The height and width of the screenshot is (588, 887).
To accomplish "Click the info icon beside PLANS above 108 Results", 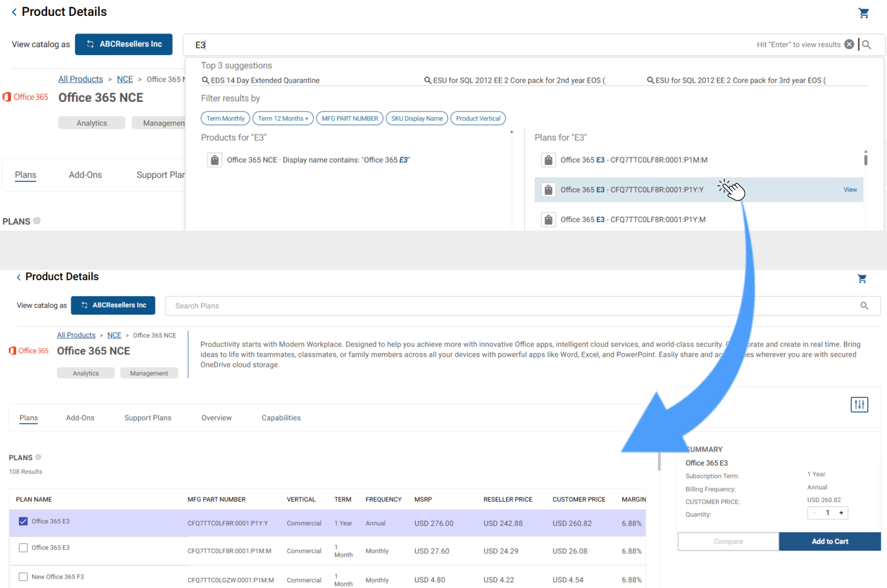I will tap(38, 457).
